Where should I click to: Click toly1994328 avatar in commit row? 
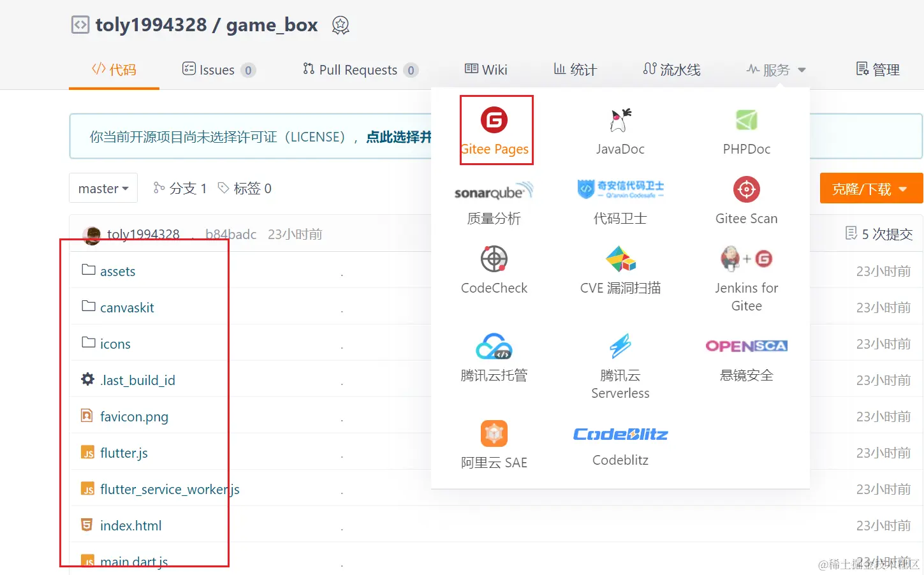coord(92,235)
